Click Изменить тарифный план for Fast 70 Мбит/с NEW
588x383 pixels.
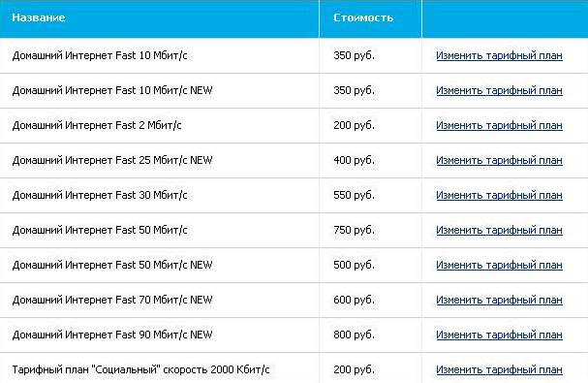(499, 300)
